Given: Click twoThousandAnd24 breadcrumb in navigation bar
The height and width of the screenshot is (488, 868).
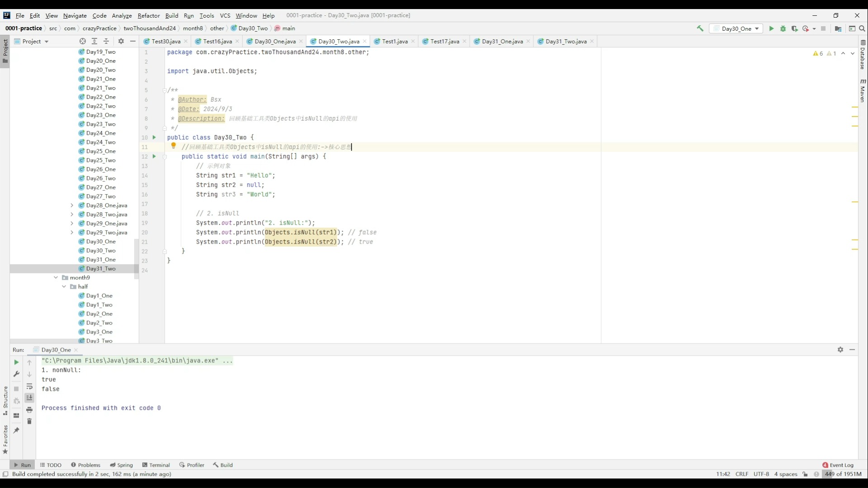Looking at the screenshot, I should click(x=150, y=28).
